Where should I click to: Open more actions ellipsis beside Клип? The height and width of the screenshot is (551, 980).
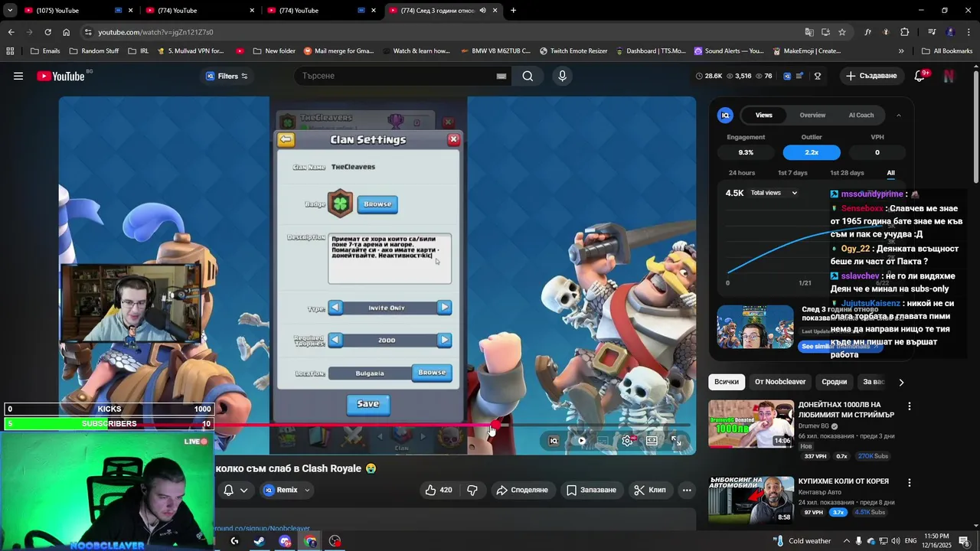click(x=687, y=490)
